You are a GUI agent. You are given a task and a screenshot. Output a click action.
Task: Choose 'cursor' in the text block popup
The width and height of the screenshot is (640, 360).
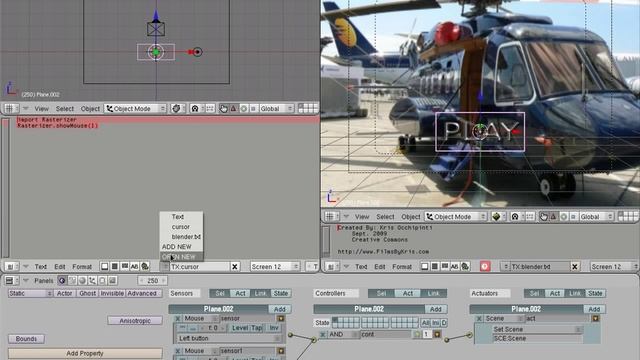pos(181,227)
